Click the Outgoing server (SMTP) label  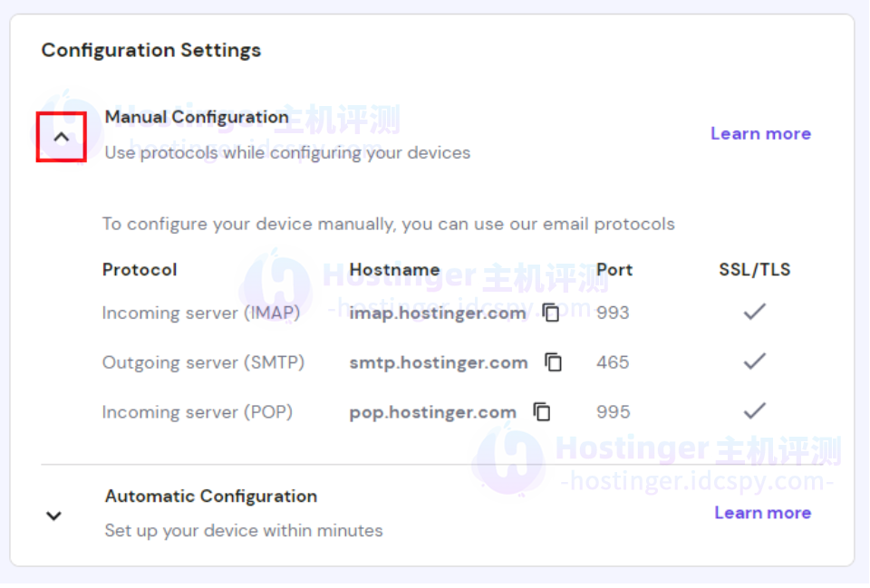203,363
